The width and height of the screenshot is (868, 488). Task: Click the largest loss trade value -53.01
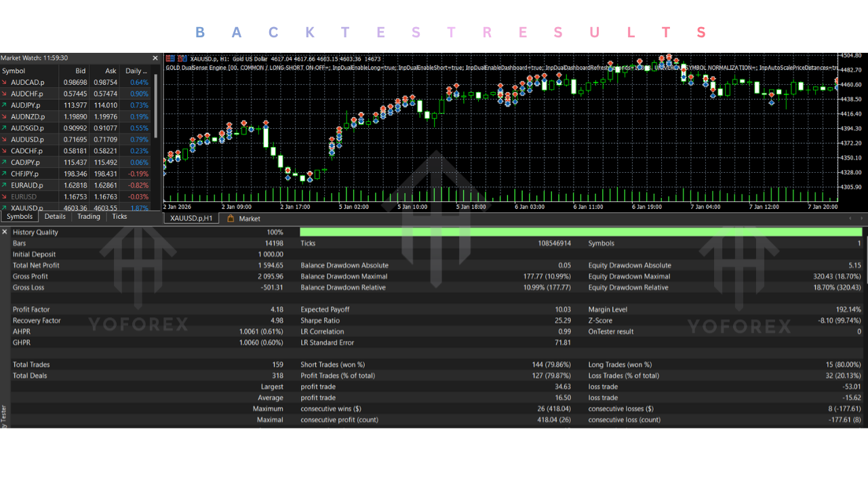pyautogui.click(x=850, y=387)
